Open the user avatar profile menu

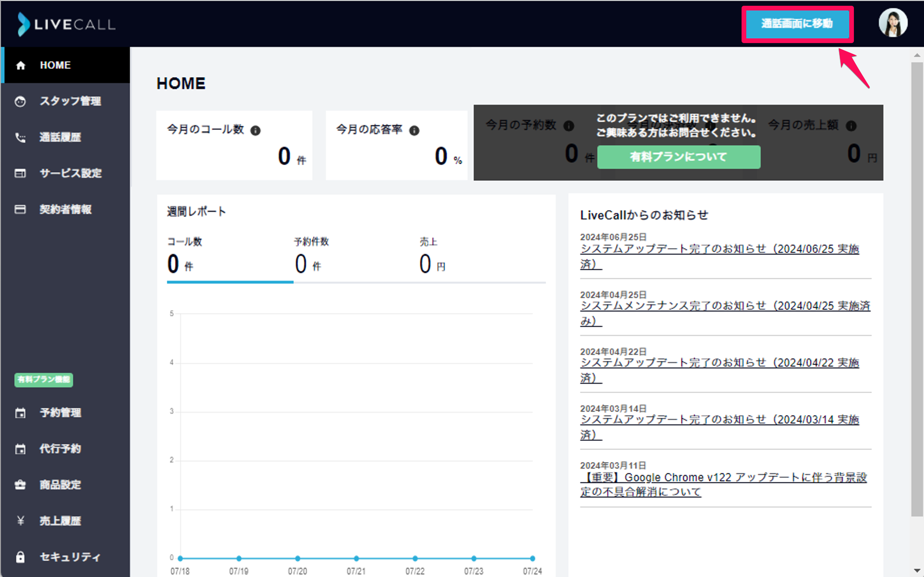[x=893, y=23]
